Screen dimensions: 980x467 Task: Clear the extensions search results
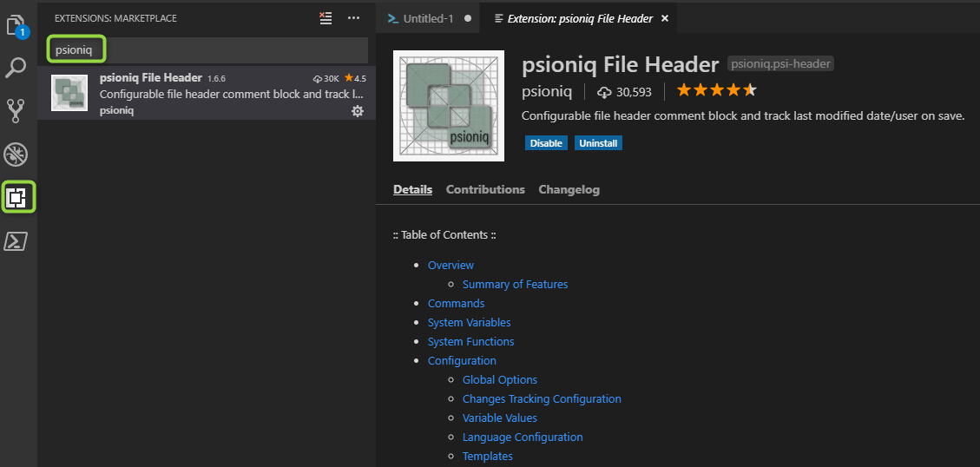tap(326, 17)
